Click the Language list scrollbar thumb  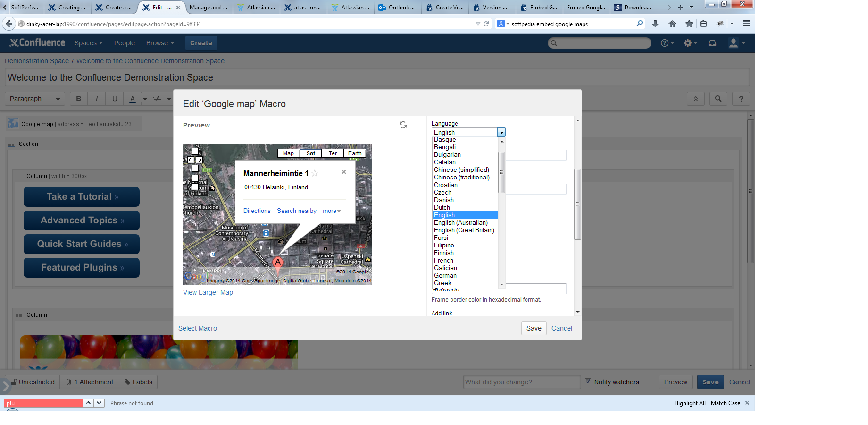click(x=502, y=172)
